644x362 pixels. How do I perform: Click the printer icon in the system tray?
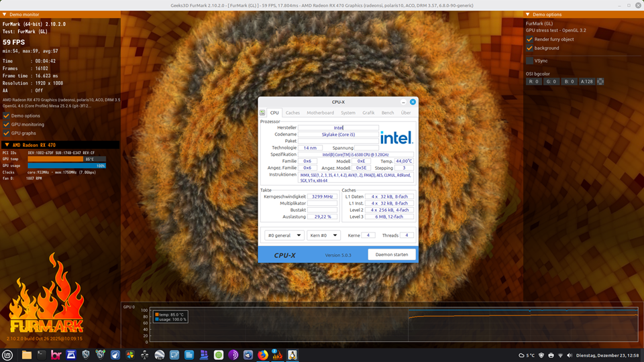coord(551,355)
